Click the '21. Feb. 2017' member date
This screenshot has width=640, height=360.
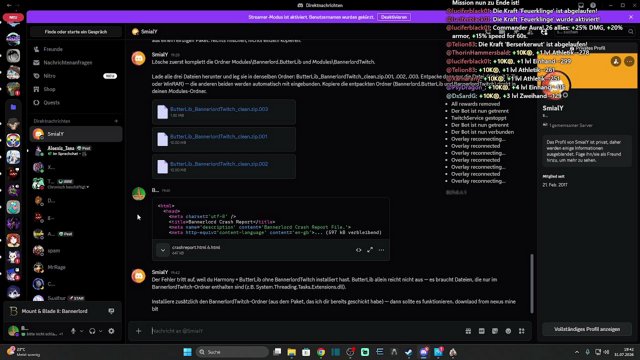click(x=555, y=185)
